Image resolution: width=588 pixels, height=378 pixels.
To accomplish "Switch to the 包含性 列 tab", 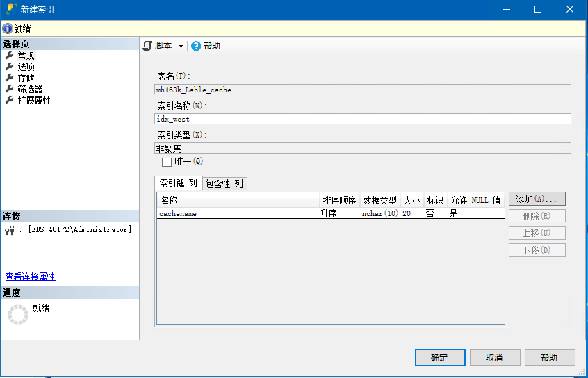I will coord(224,183).
